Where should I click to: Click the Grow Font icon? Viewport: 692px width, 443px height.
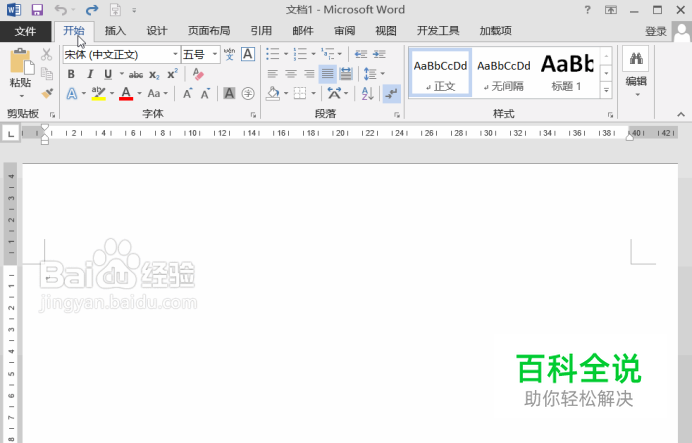coord(188,94)
